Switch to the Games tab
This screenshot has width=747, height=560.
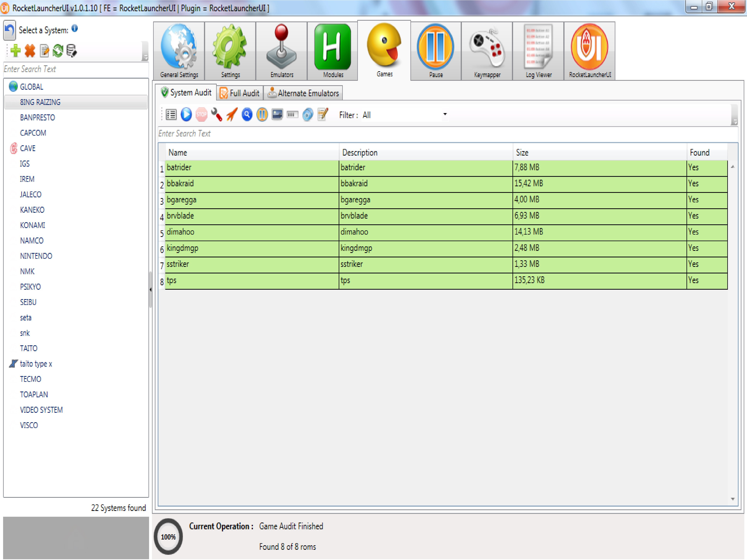click(384, 51)
